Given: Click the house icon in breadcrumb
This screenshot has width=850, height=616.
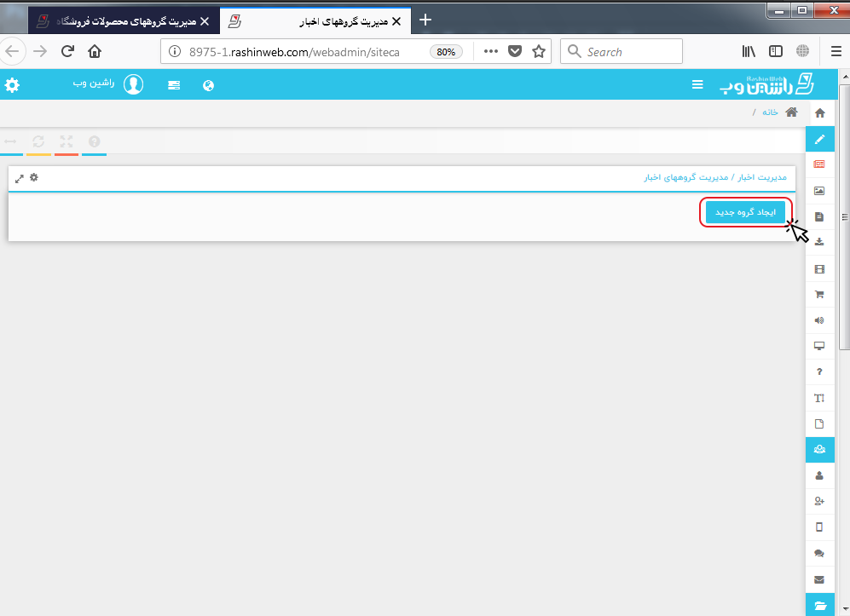Looking at the screenshot, I should 792,112.
